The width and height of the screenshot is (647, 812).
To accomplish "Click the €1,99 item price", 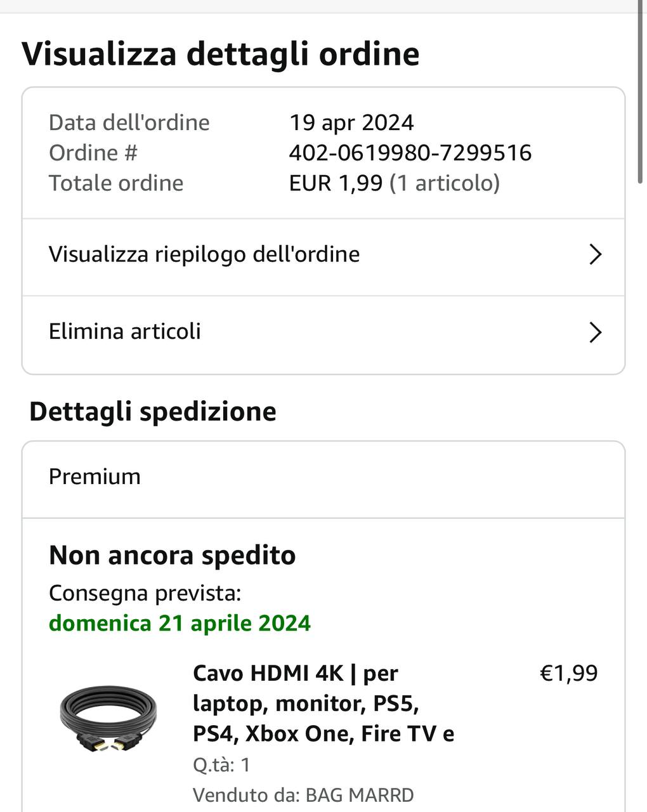I will (568, 673).
